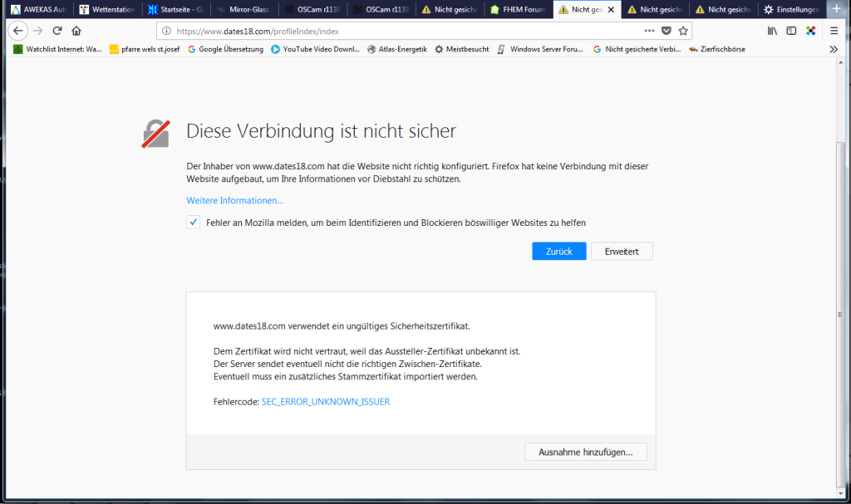Show site info icon in address bar
This screenshot has height=504, width=851.
[166, 31]
